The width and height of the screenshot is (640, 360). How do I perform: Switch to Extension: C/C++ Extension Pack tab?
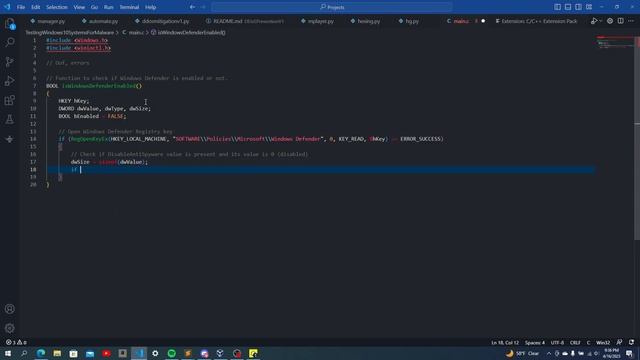[x=536, y=21]
